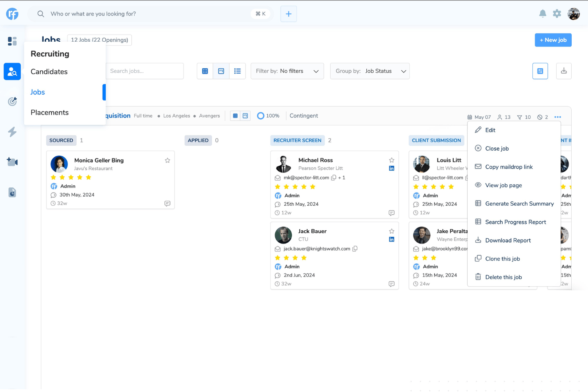Viewport: 588px width, 392px height.
Task: Open the Filter by dropdown
Action: (287, 71)
